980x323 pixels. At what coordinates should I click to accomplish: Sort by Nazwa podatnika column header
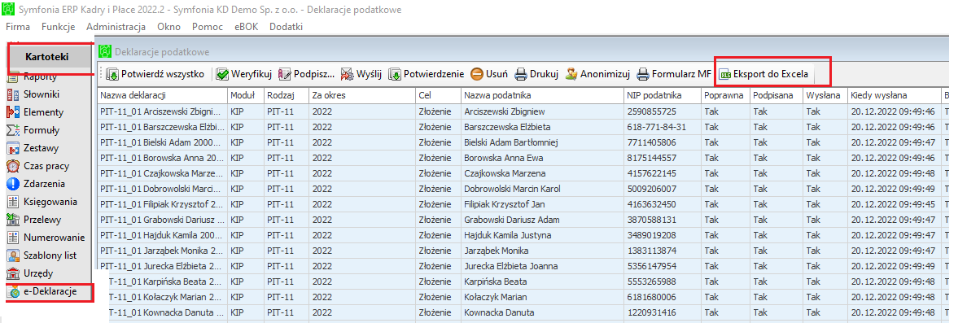[x=543, y=96]
